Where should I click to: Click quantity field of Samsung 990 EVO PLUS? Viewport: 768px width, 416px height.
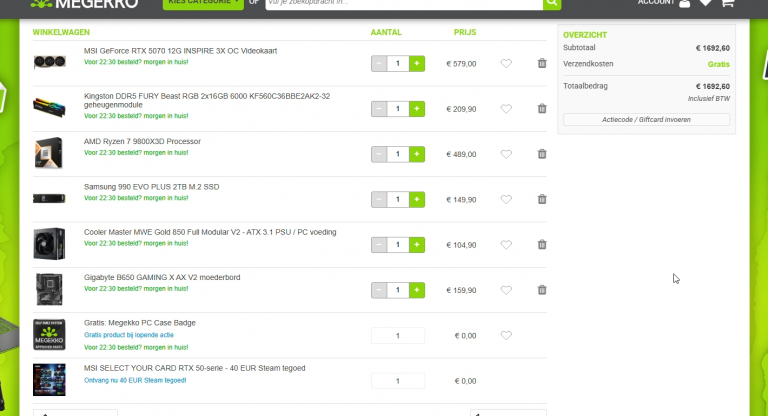coord(398,199)
